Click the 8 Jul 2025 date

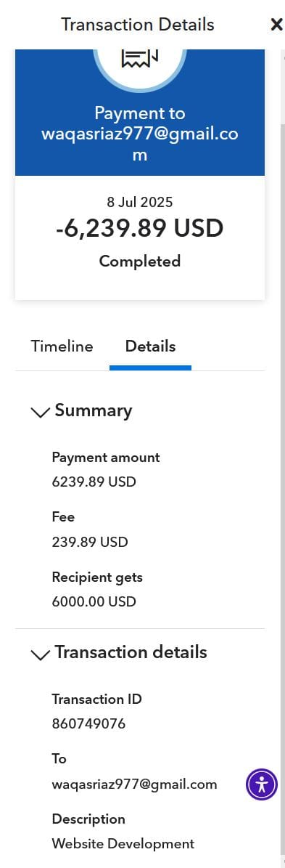tap(140, 202)
